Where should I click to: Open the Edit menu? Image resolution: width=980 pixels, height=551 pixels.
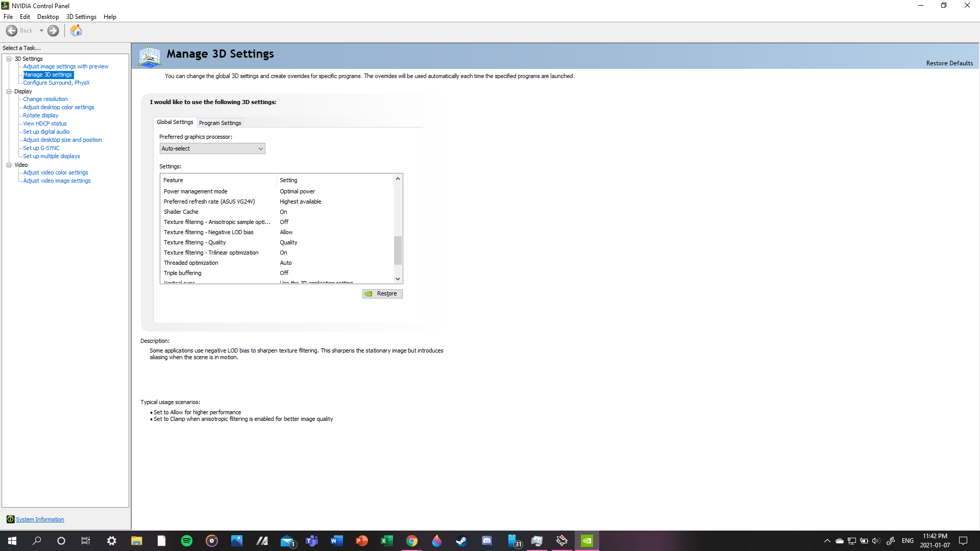coord(25,17)
